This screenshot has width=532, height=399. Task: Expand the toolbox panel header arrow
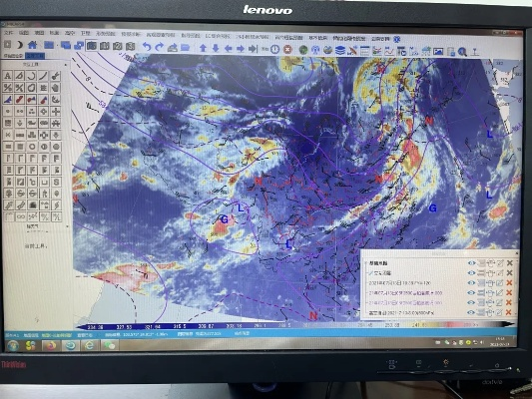click(x=66, y=65)
